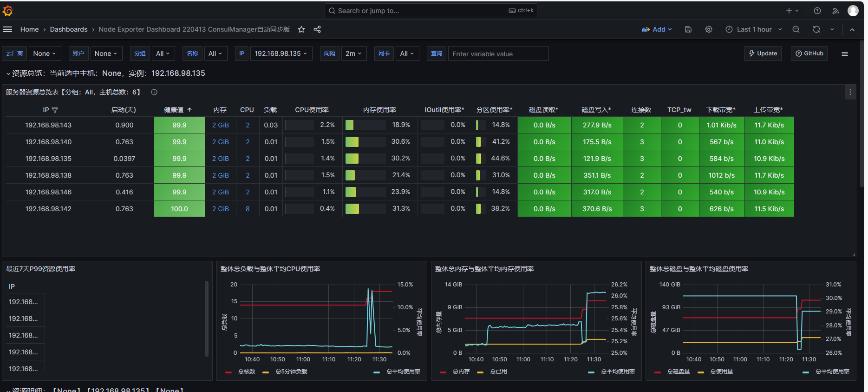
Task: Open the IP column filter funnel
Action: click(55, 110)
